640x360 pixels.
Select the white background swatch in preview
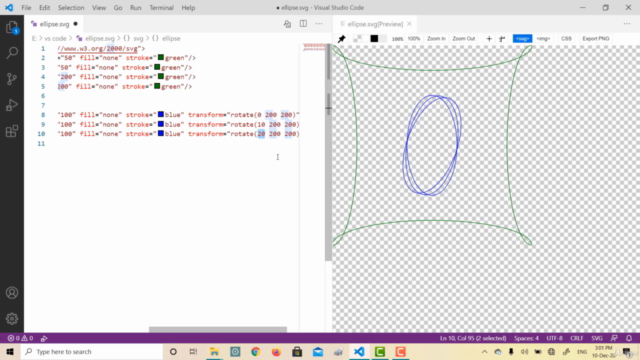[366, 38]
